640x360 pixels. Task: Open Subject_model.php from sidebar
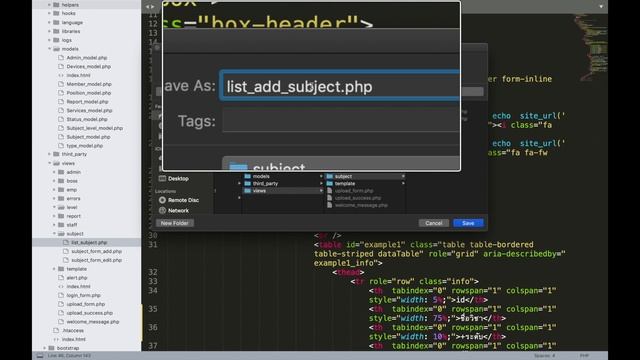(88, 137)
